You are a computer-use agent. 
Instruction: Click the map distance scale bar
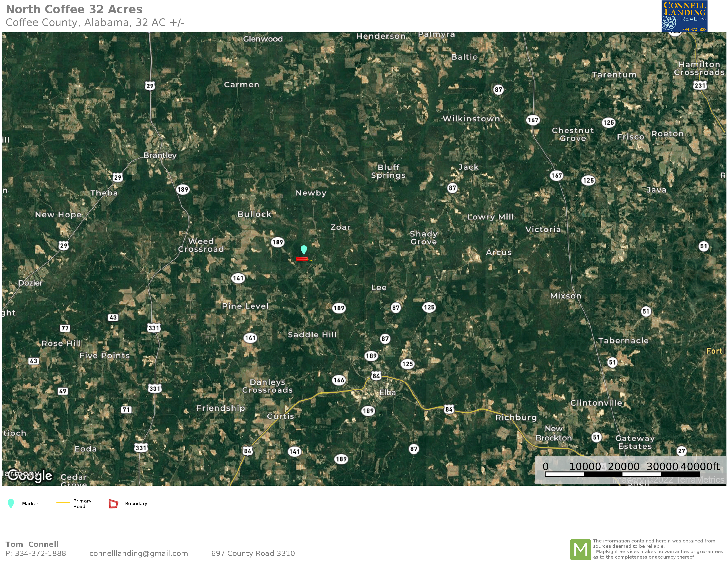pos(622,474)
